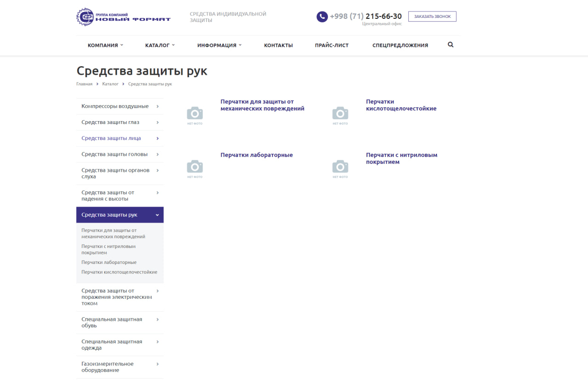Click the page title Средства защиты рук
The width and height of the screenshot is (588, 381).
(141, 71)
